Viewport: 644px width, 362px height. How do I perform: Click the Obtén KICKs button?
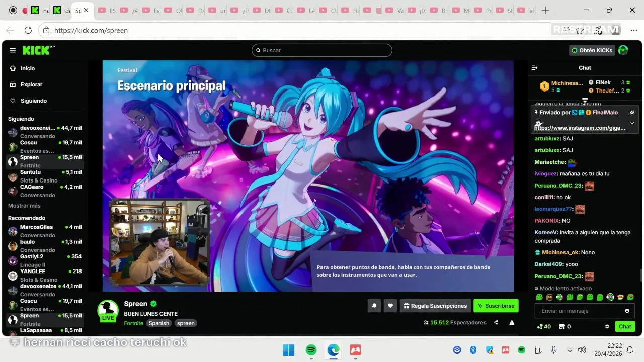(592, 50)
